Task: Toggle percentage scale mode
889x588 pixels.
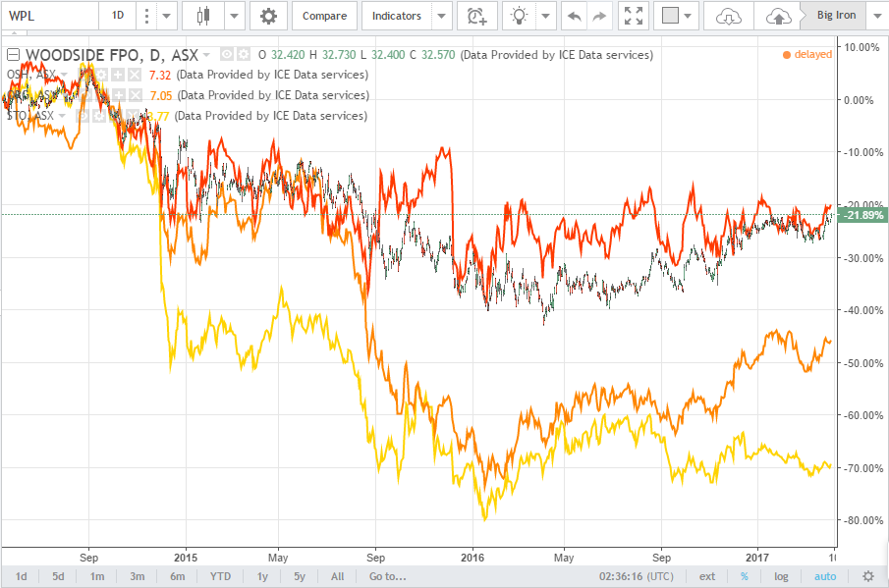Action: pos(744,576)
